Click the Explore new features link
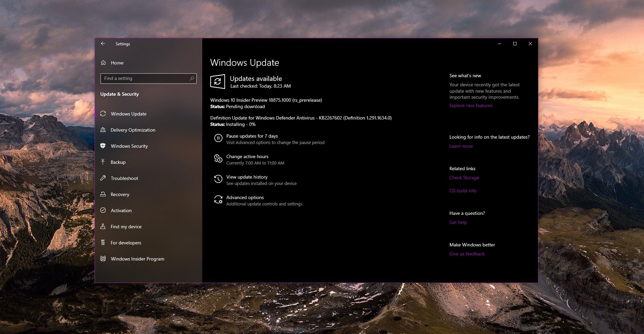This screenshot has height=334, width=644. tap(471, 105)
